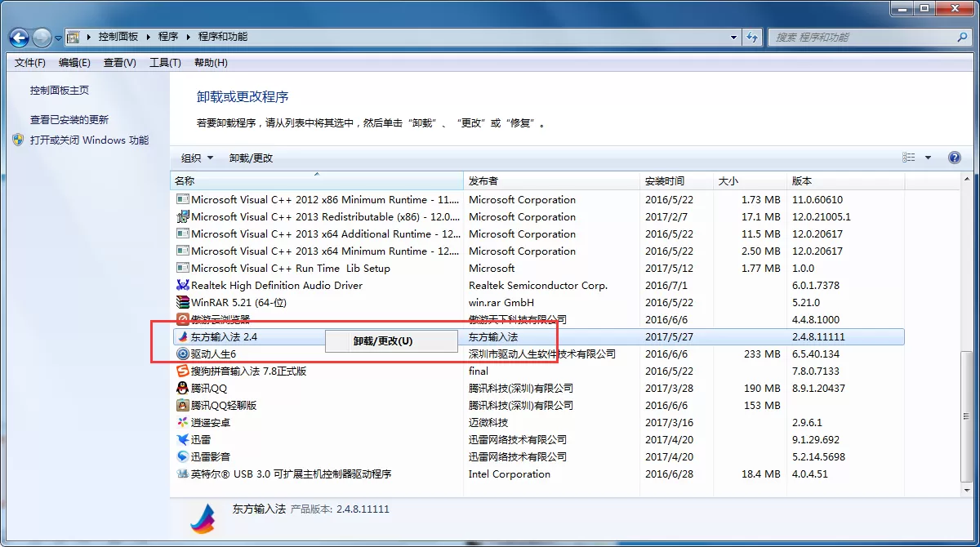Click the shield icon beside Windows 功能
The height and width of the screenshot is (547, 980).
pos(19,140)
